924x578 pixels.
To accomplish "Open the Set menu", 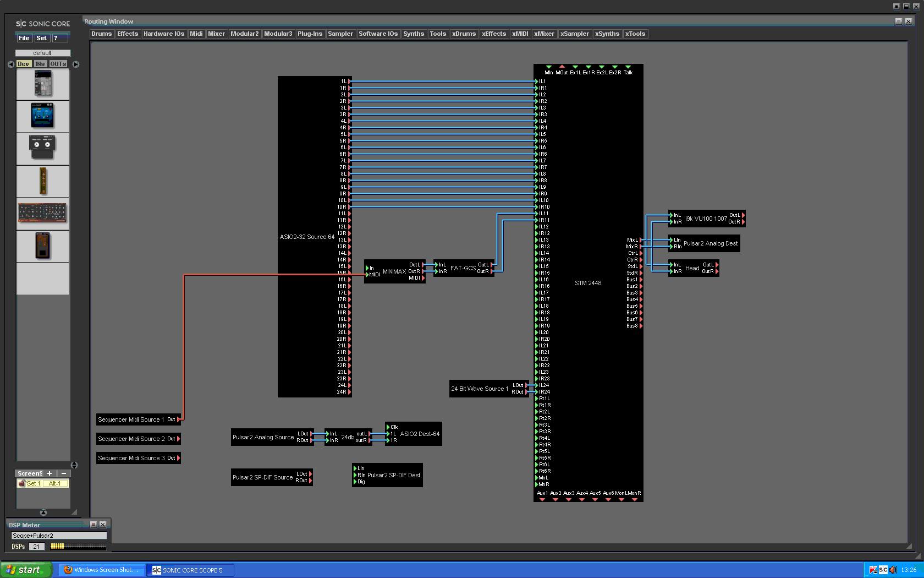I will click(x=41, y=38).
